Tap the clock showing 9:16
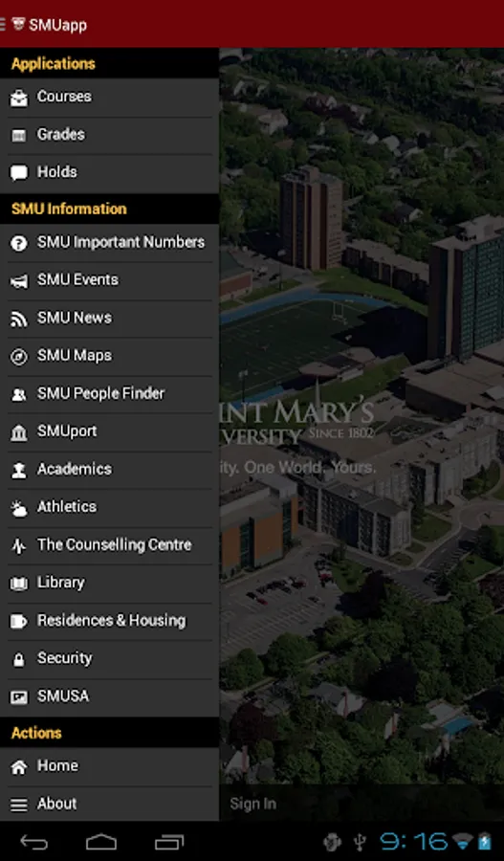 click(414, 842)
